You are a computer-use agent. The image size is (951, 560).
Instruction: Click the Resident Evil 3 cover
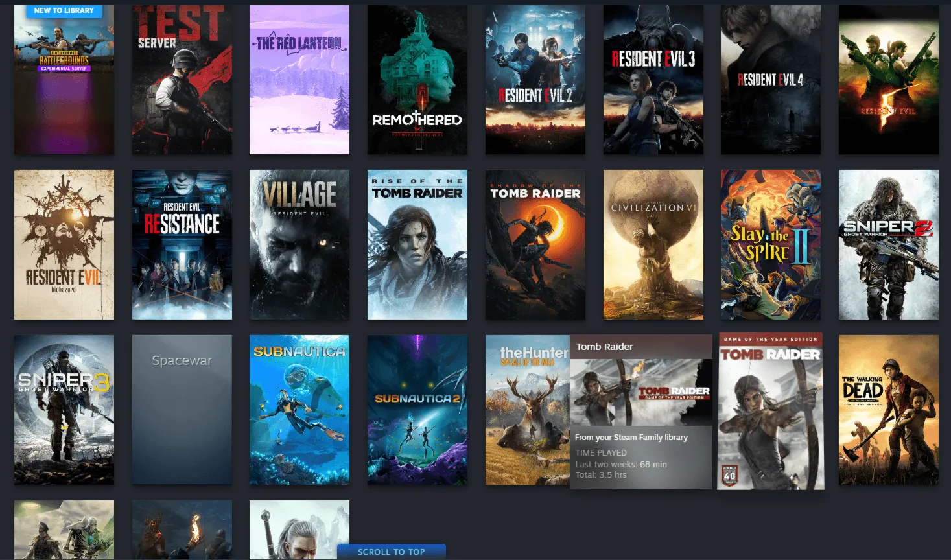[x=653, y=80]
